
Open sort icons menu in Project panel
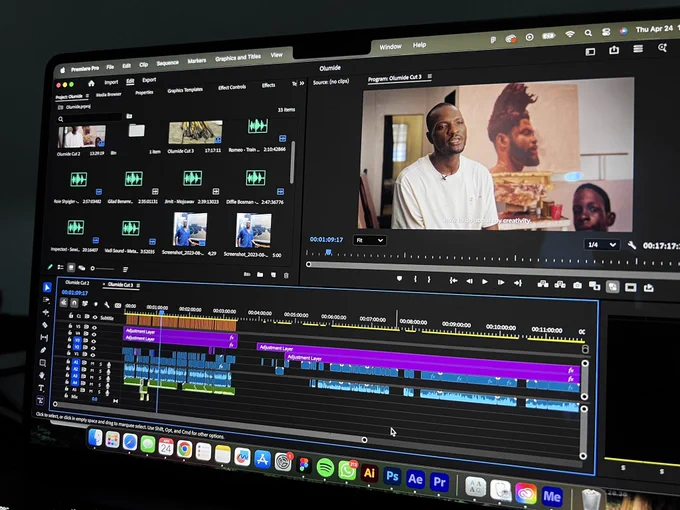[125, 270]
